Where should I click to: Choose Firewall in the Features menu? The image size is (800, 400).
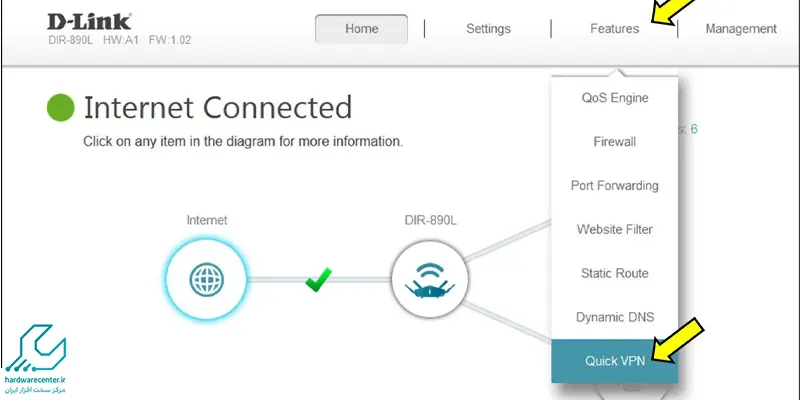pos(615,142)
